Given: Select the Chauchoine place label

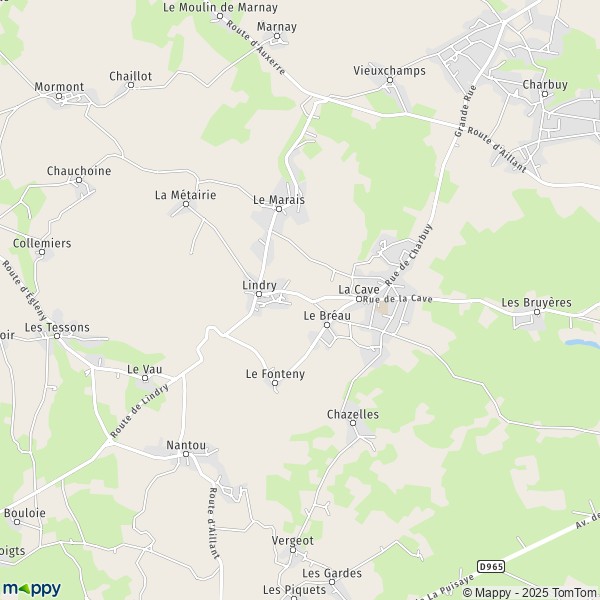Looking at the screenshot, I should [79, 171].
